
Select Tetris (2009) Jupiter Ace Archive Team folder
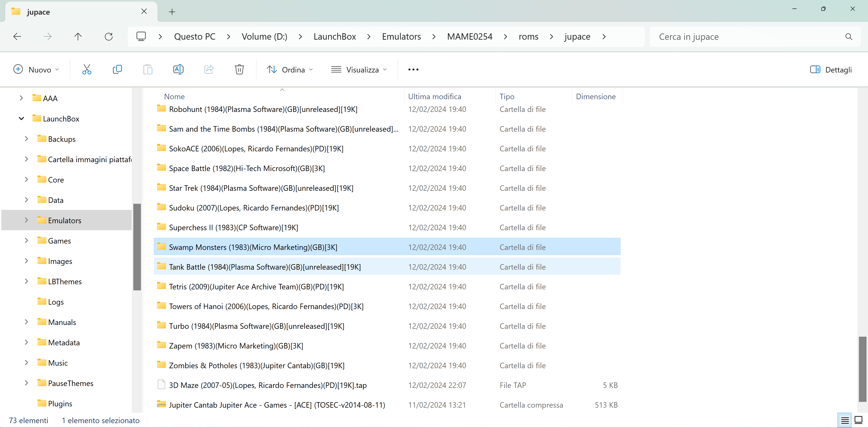tap(387, 286)
